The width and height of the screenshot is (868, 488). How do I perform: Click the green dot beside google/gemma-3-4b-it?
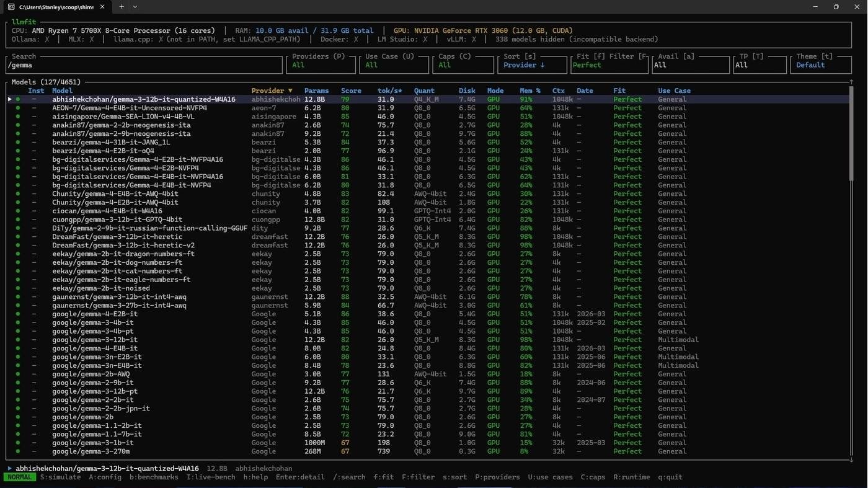click(18, 322)
